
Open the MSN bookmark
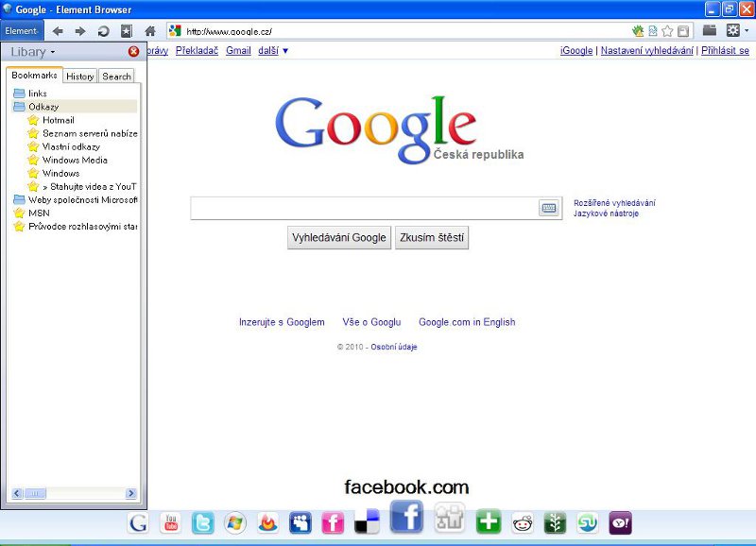coord(32,213)
